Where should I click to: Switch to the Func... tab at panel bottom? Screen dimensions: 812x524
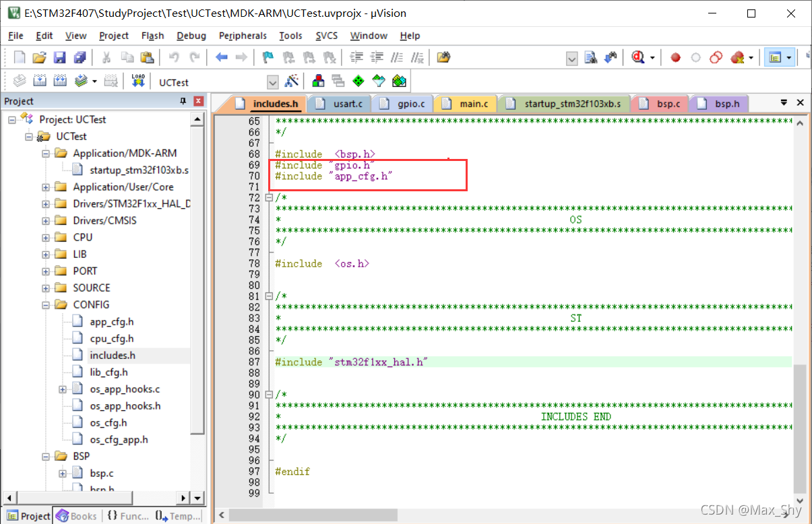127,516
